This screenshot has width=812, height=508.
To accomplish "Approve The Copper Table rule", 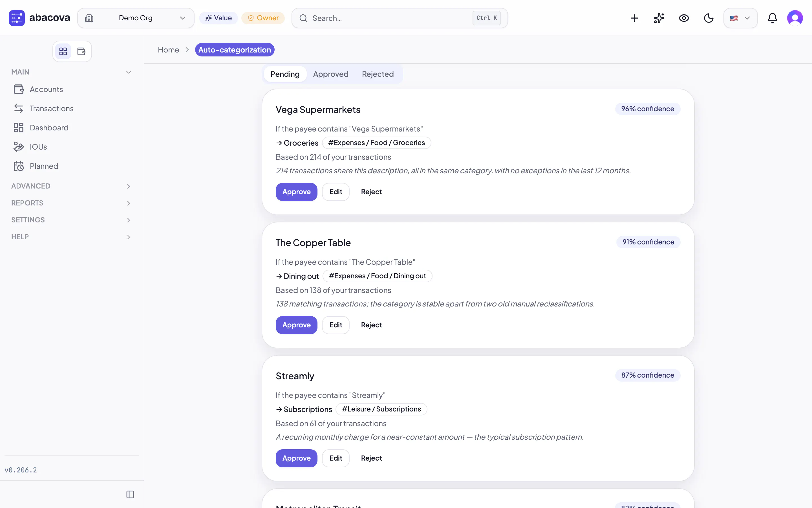I will point(296,325).
